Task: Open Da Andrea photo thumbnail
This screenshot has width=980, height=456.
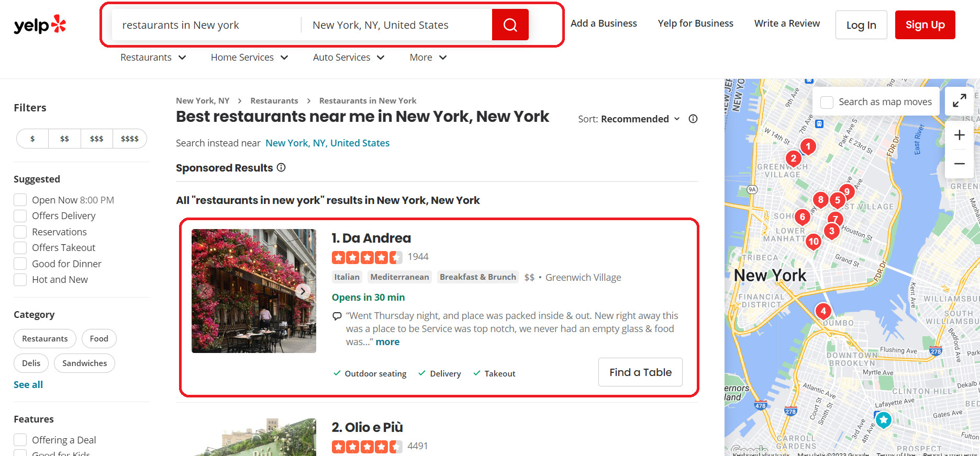Action: point(254,291)
